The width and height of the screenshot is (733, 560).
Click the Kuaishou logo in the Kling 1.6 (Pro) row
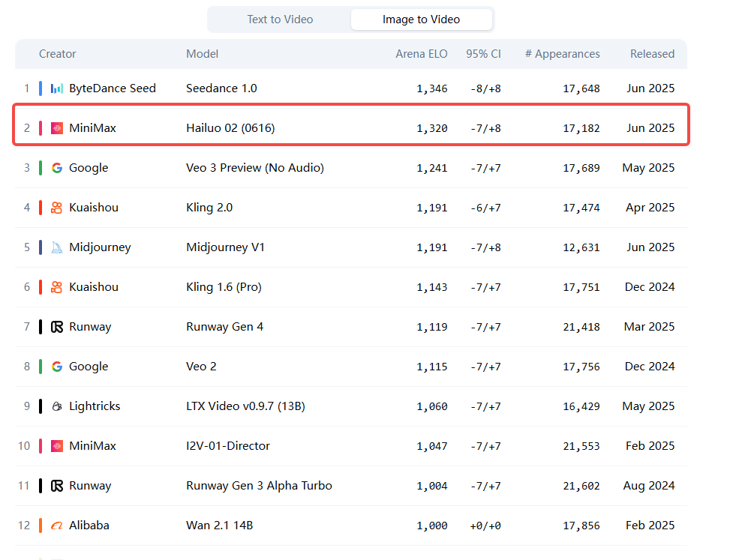(56, 287)
